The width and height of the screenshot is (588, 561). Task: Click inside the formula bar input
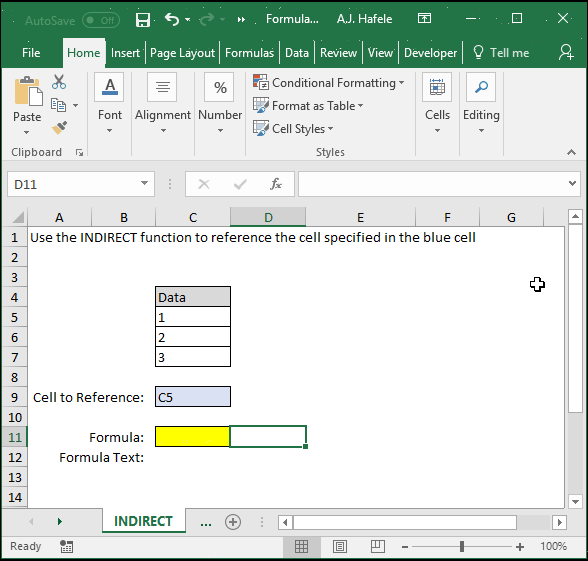pyautogui.click(x=432, y=184)
